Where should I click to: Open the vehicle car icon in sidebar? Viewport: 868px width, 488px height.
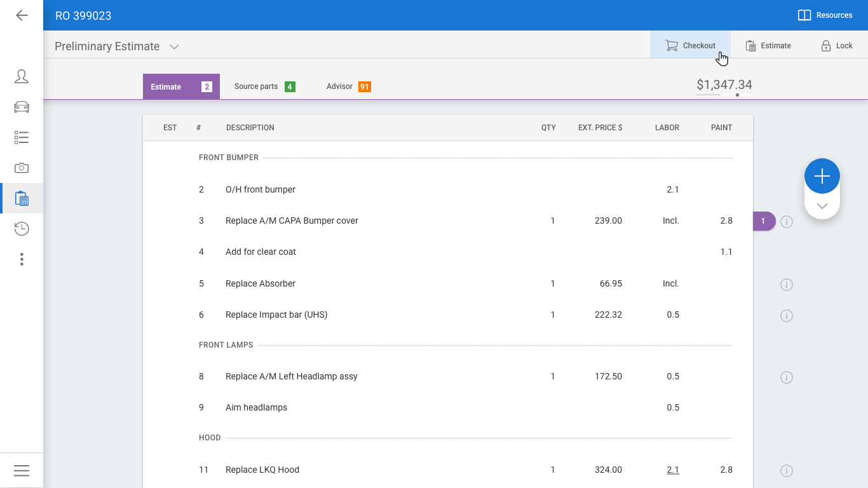pyautogui.click(x=22, y=107)
